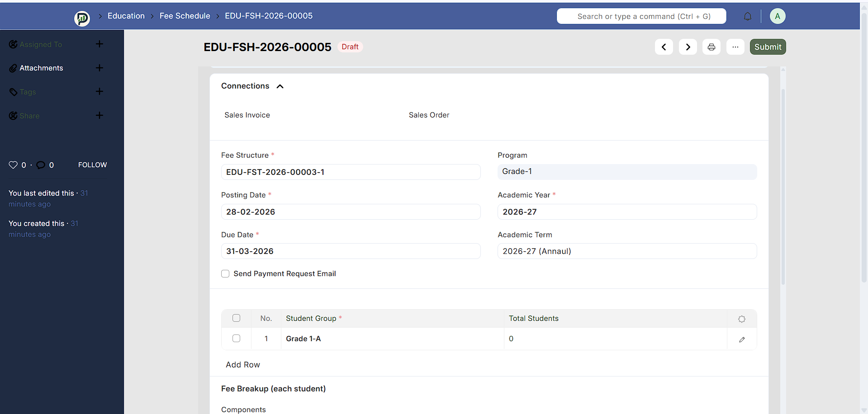This screenshot has height=414, width=868.
Task: Click the notifications bell icon
Action: pyautogui.click(x=748, y=16)
